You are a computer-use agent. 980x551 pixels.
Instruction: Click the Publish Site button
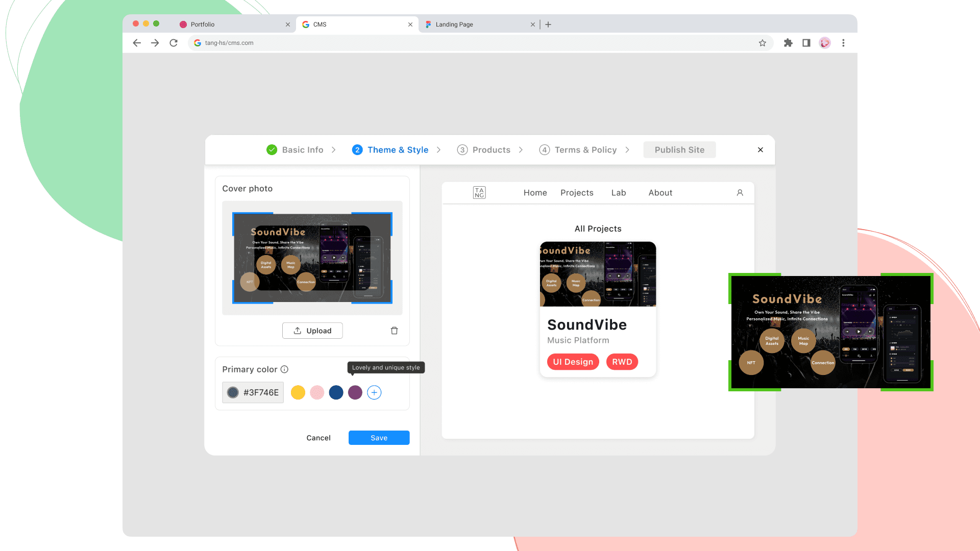click(x=679, y=150)
